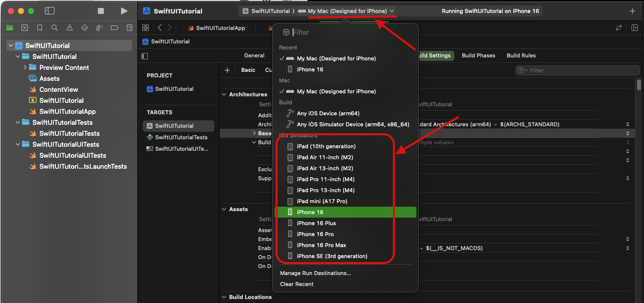
Task: Stop the running app with Stop button
Action: click(x=101, y=11)
